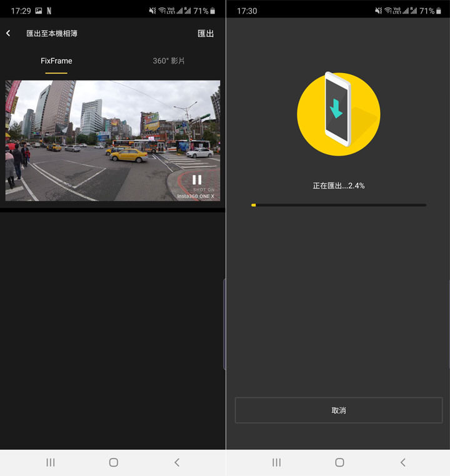Open recent apps in right screen navbar
The image size is (450, 476).
[276, 462]
